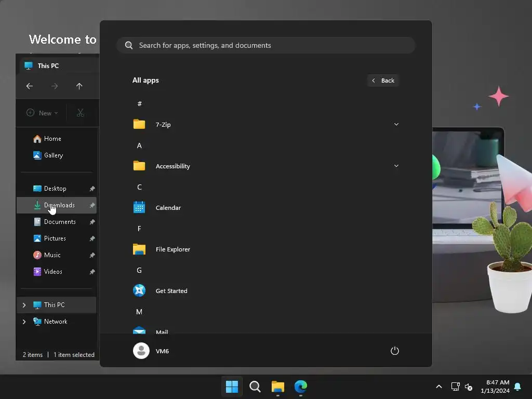Click the pin icon next to Videos

(x=92, y=272)
